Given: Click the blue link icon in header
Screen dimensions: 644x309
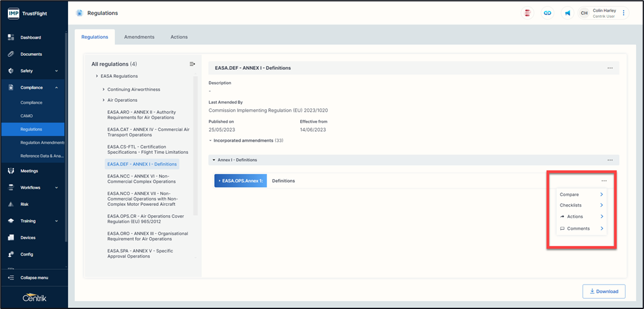Looking at the screenshot, I should click(x=547, y=13).
